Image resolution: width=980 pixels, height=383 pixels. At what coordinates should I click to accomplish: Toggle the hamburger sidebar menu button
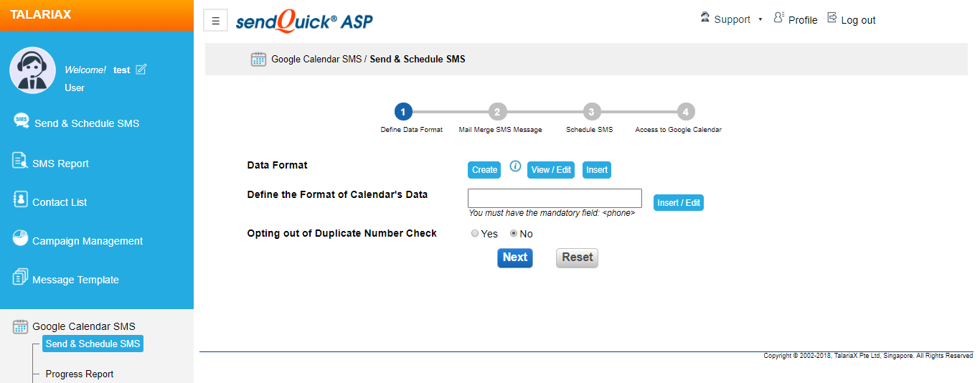[215, 20]
